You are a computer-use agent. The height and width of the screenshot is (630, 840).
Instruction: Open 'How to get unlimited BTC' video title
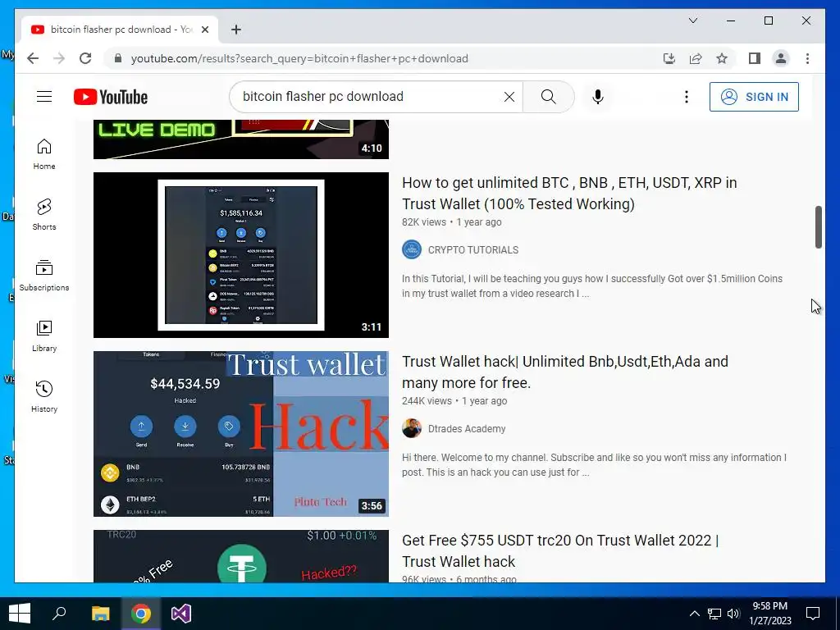coord(569,194)
